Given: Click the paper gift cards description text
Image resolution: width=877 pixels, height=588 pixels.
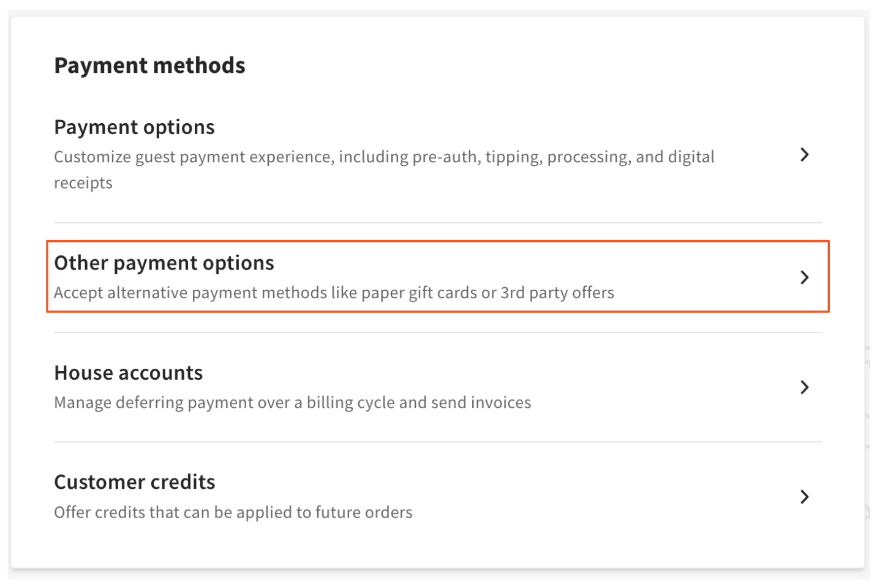Looking at the screenshot, I should pyautogui.click(x=334, y=293).
